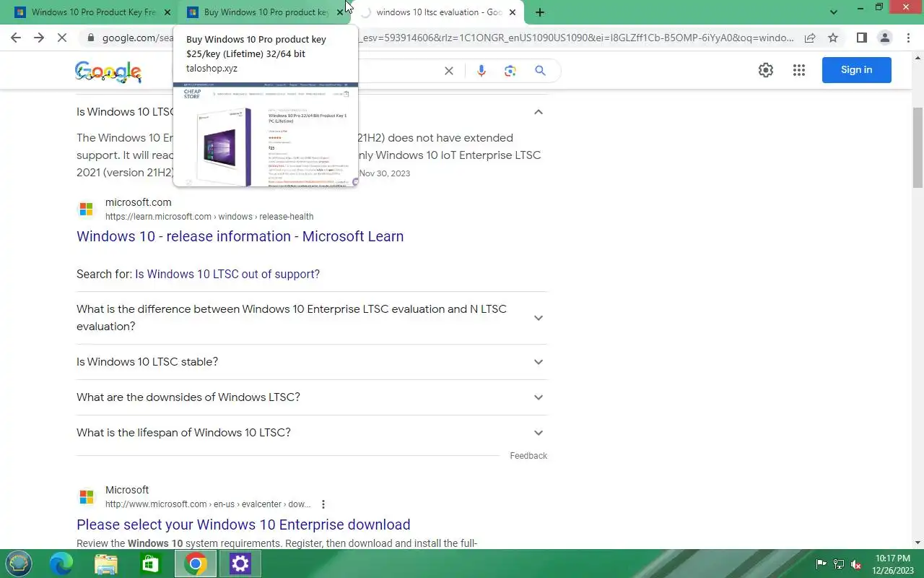924x578 pixels.
Task: Click the page vertical scrollbar thumb
Action: point(918,147)
